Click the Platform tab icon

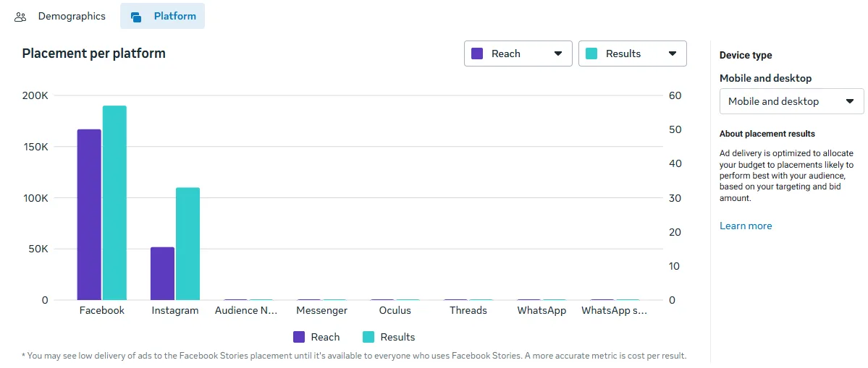136,17
